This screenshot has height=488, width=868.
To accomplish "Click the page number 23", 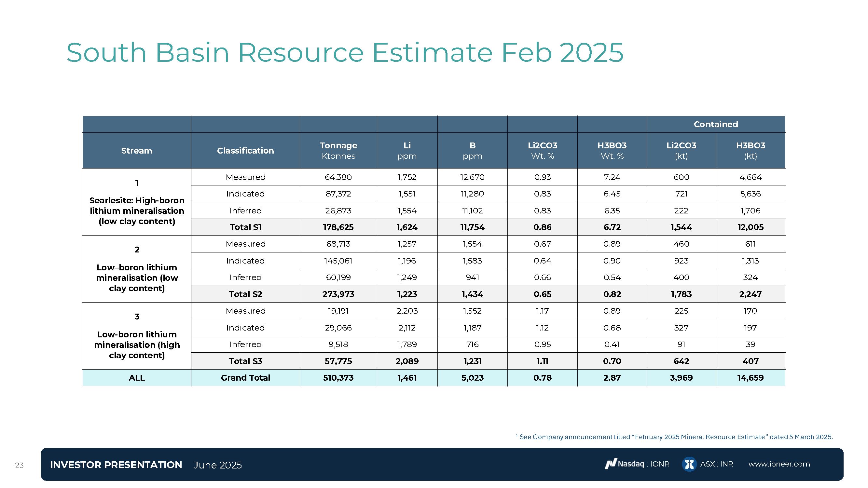I will (19, 465).
